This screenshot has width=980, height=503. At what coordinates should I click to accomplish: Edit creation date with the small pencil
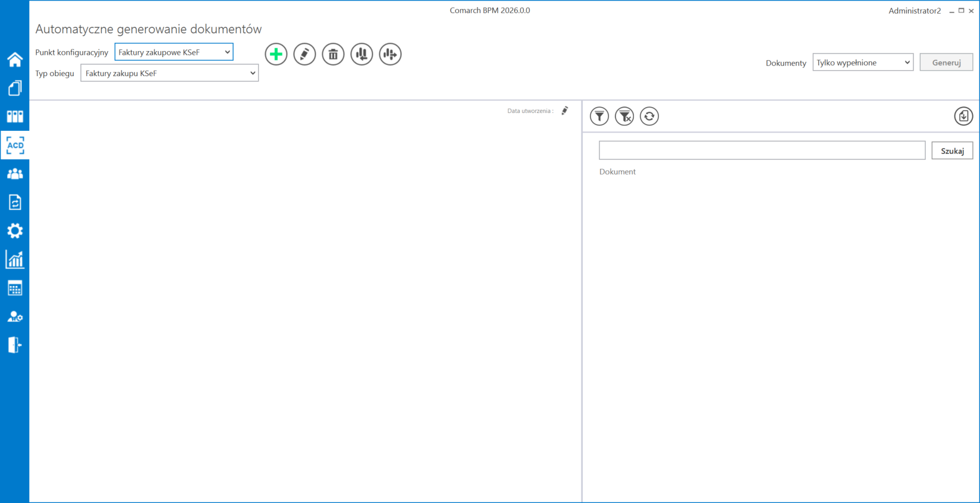click(x=565, y=111)
